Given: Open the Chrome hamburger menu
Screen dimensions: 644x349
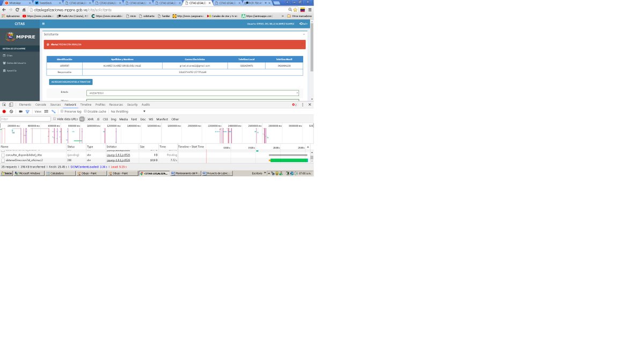Looking at the screenshot, I should [x=310, y=10].
